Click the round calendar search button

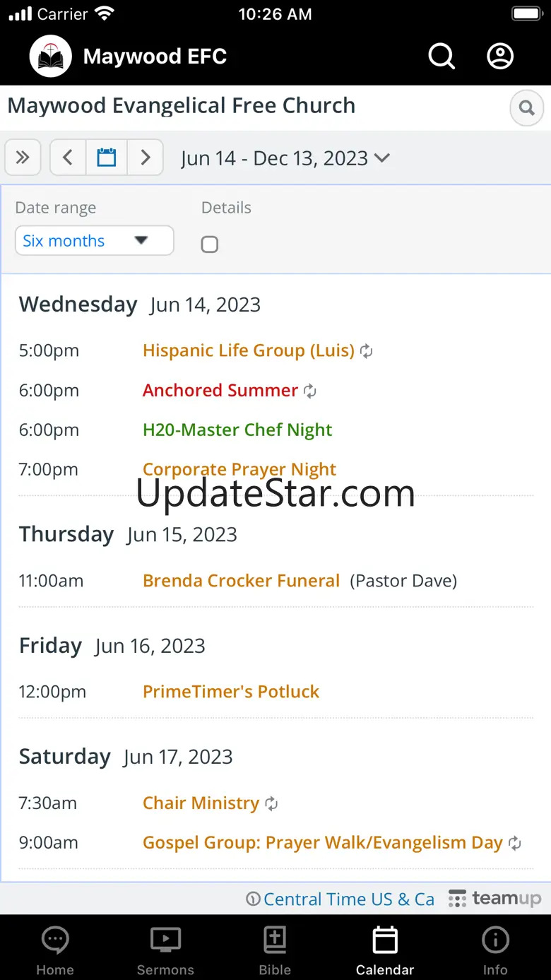(526, 108)
